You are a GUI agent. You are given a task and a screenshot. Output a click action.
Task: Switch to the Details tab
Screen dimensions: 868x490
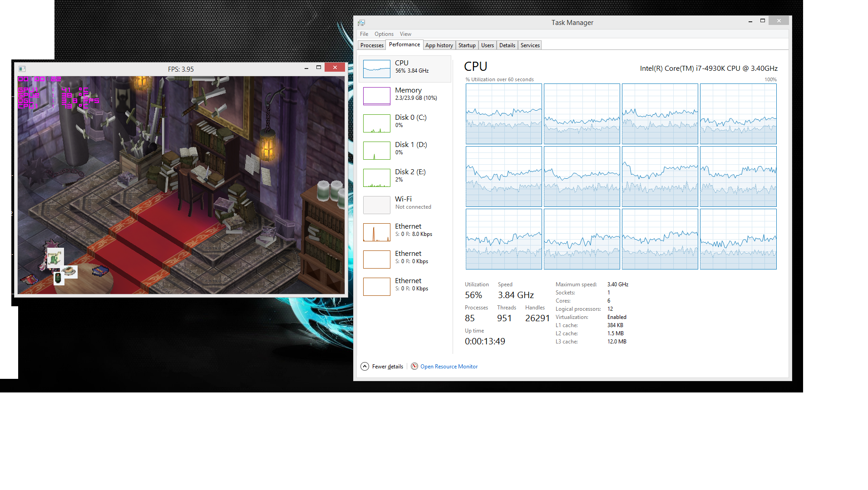click(x=507, y=45)
